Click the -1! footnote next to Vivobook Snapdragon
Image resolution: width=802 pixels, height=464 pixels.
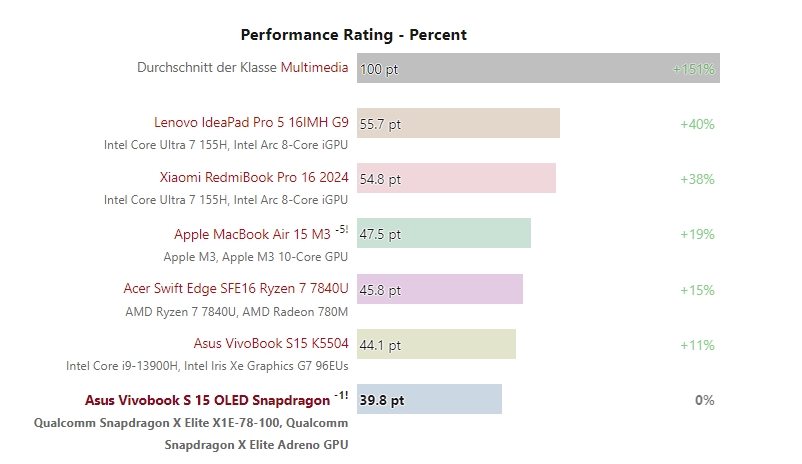pos(341,396)
